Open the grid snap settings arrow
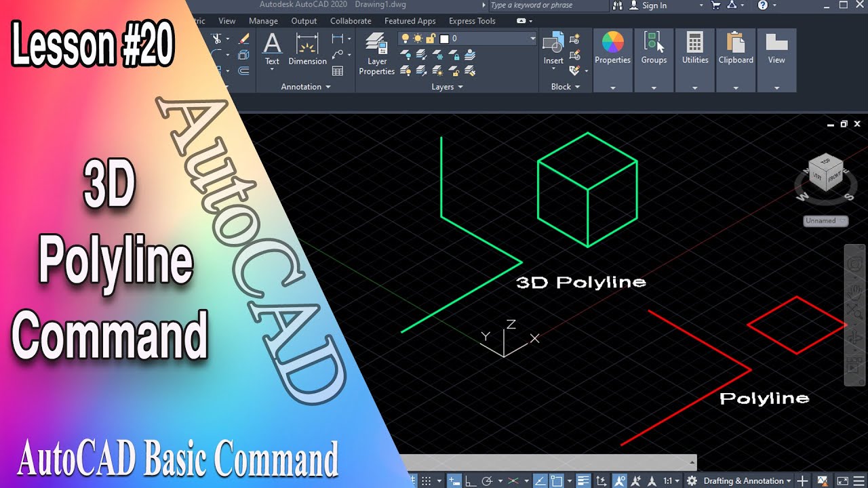The width and height of the screenshot is (868, 488). 439,481
